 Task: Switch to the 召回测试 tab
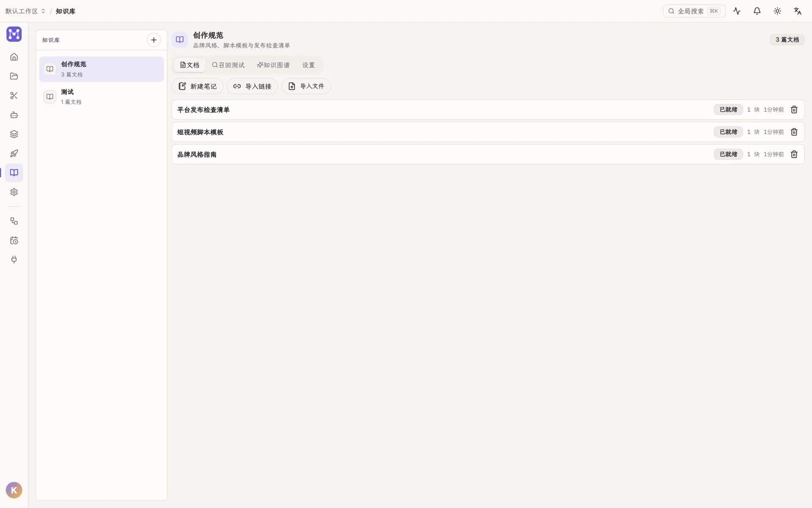tap(228, 65)
